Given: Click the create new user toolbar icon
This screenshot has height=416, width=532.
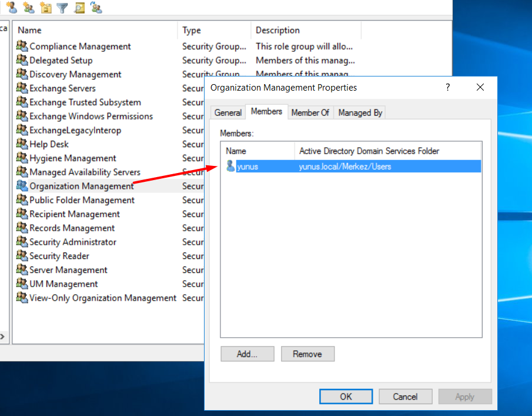Looking at the screenshot, I should [x=11, y=8].
